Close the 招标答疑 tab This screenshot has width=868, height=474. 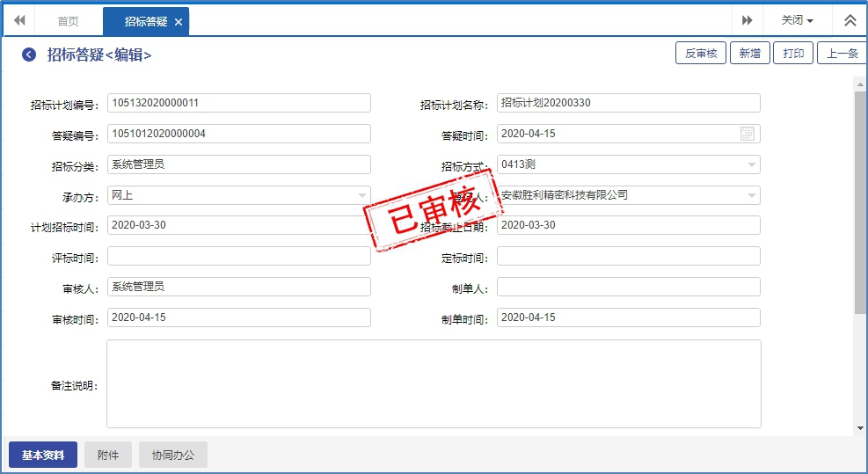(x=179, y=22)
